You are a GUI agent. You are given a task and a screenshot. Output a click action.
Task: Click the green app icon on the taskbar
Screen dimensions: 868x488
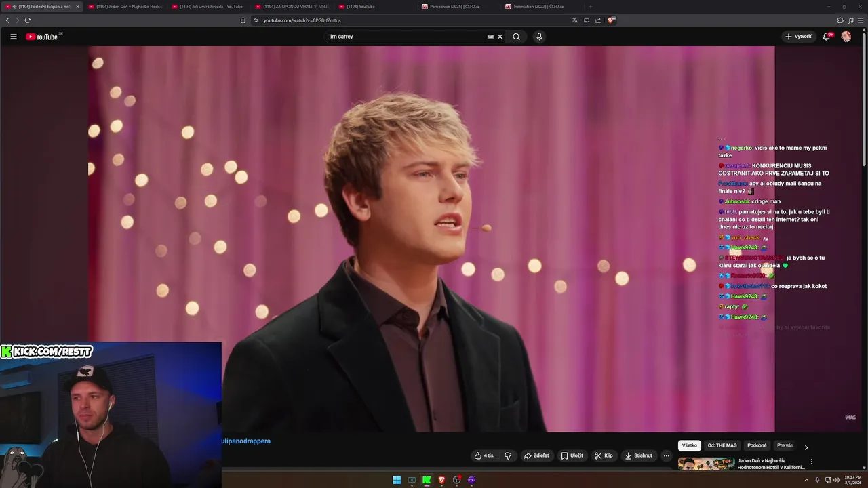click(427, 480)
